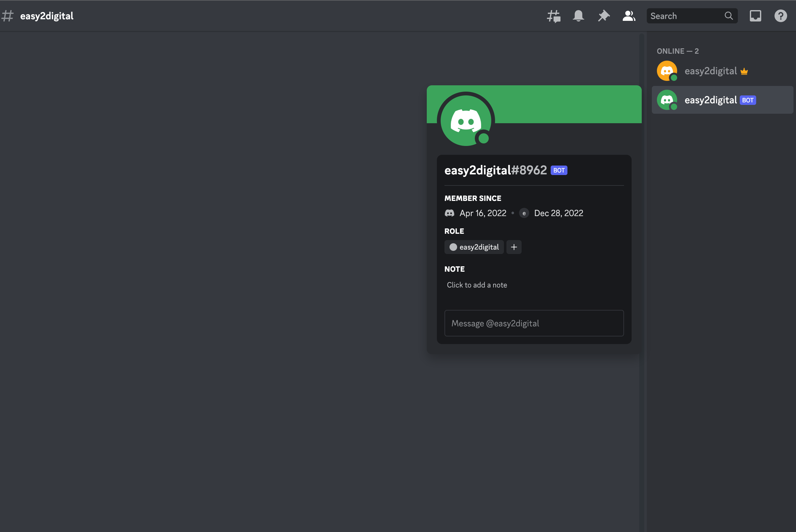Viewport: 796px width, 532px height.
Task: Click the notification bell icon
Action: (x=579, y=16)
